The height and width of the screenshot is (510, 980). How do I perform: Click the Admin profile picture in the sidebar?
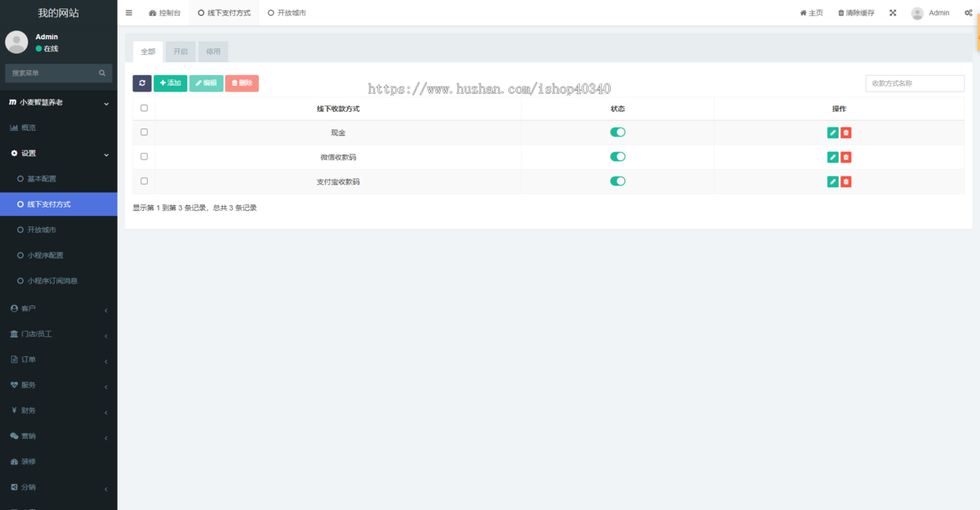tap(16, 42)
